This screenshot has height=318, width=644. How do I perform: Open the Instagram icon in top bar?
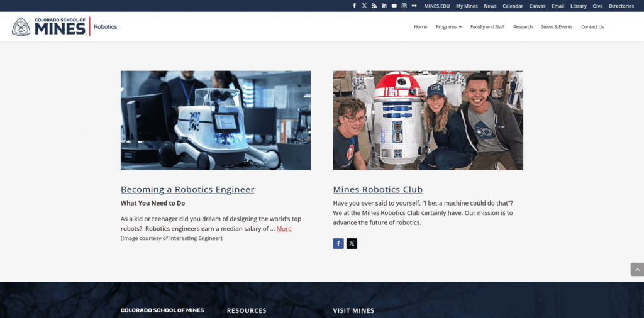(404, 6)
